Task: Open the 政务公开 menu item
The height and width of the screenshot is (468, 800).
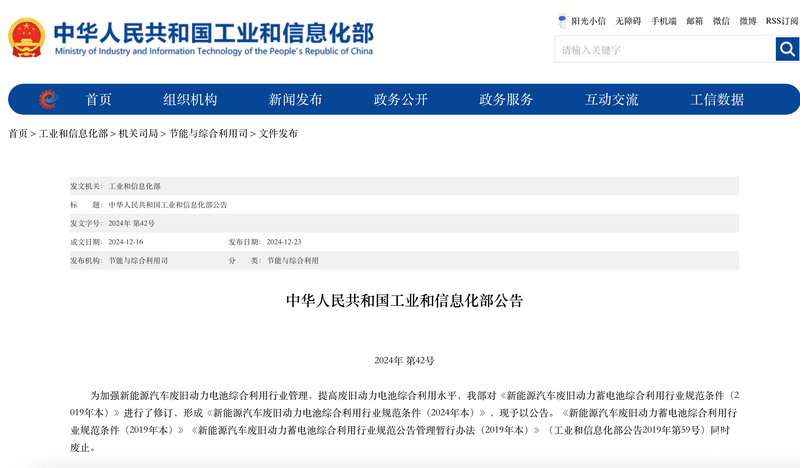Action: (x=401, y=100)
